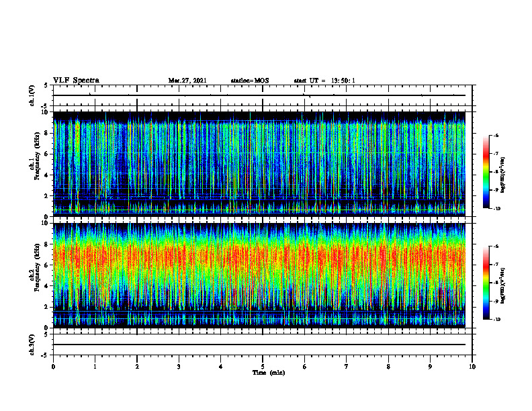Click the time axis tick label "2"
This screenshot has width=532, height=411.
137,367
